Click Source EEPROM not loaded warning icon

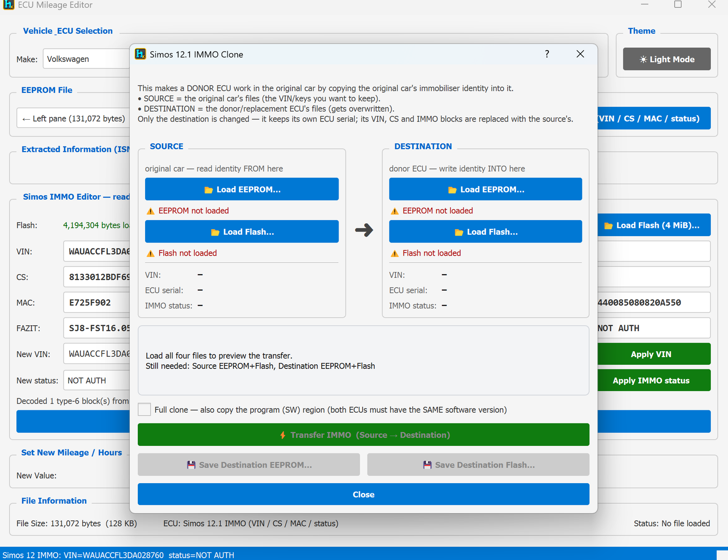(x=151, y=211)
